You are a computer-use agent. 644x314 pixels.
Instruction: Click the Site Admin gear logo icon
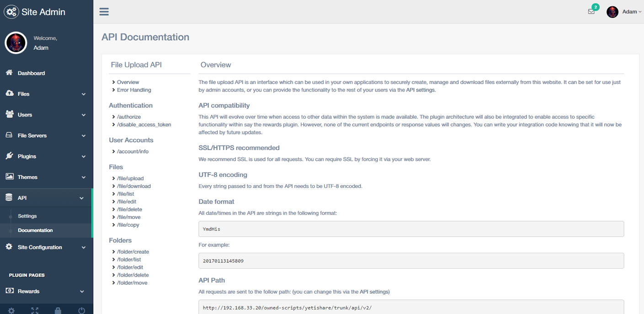pyautogui.click(x=11, y=12)
